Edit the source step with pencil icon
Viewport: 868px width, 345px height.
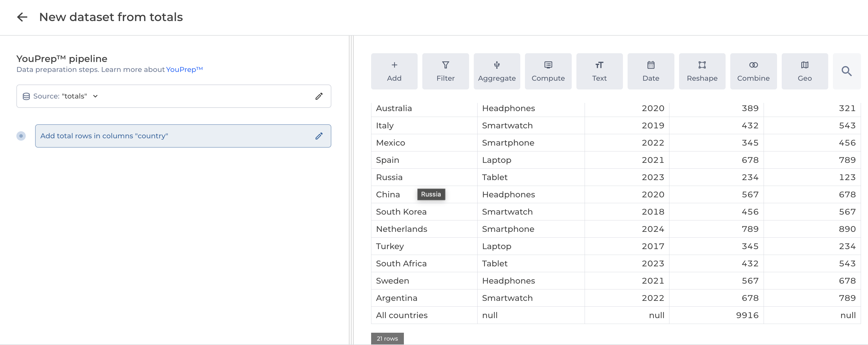[x=319, y=96]
